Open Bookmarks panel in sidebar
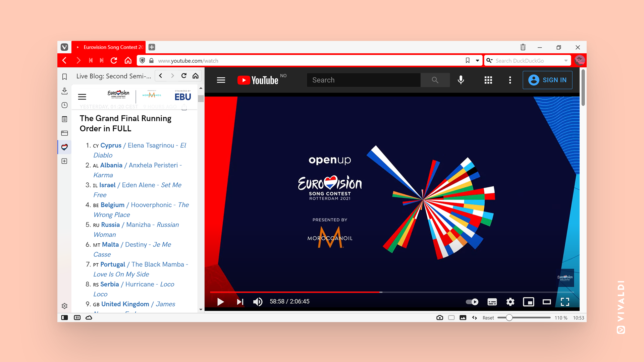 click(64, 77)
